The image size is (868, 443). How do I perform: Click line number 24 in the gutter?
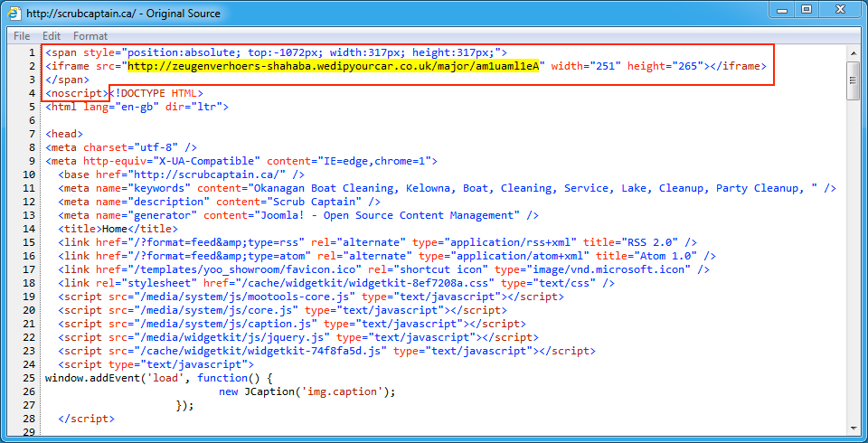pyautogui.click(x=31, y=364)
